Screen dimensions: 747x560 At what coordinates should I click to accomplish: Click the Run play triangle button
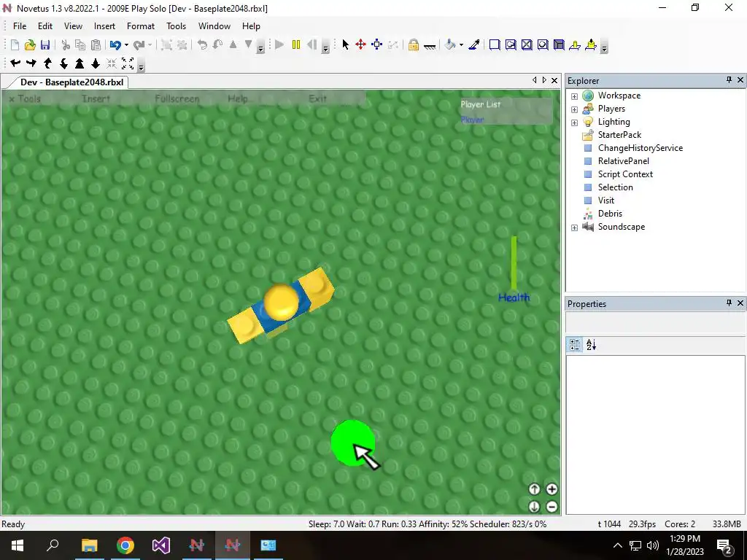pyautogui.click(x=279, y=44)
